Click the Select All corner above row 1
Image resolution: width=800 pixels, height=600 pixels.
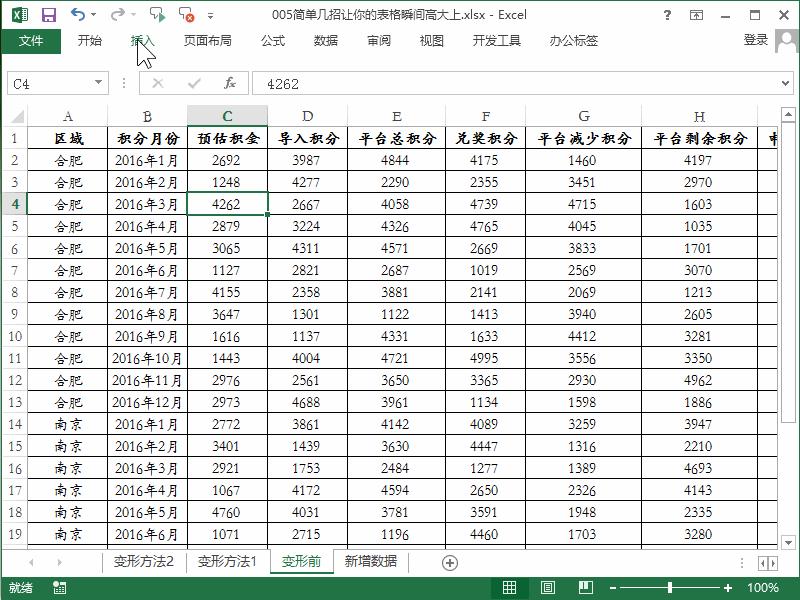(17, 114)
